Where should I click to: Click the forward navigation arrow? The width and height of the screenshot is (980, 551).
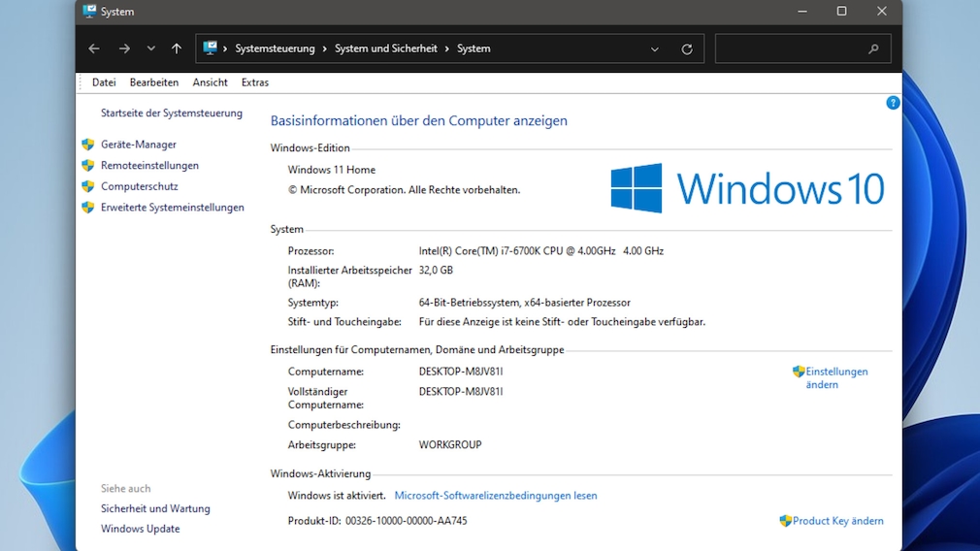tap(124, 49)
